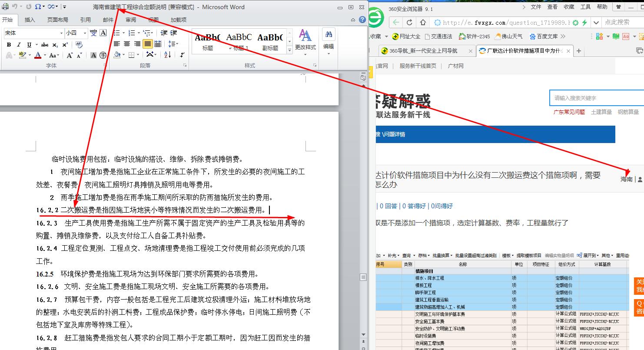This screenshot has height=350, width=644.
Task: Go to browser home page
Action: click(x=423, y=22)
